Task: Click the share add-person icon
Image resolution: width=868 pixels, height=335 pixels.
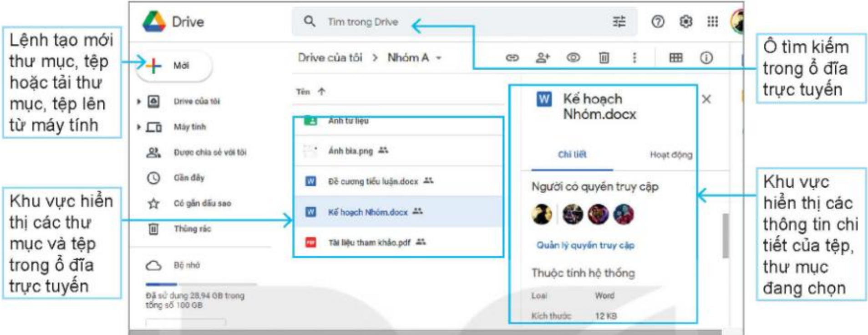Action: [543, 57]
